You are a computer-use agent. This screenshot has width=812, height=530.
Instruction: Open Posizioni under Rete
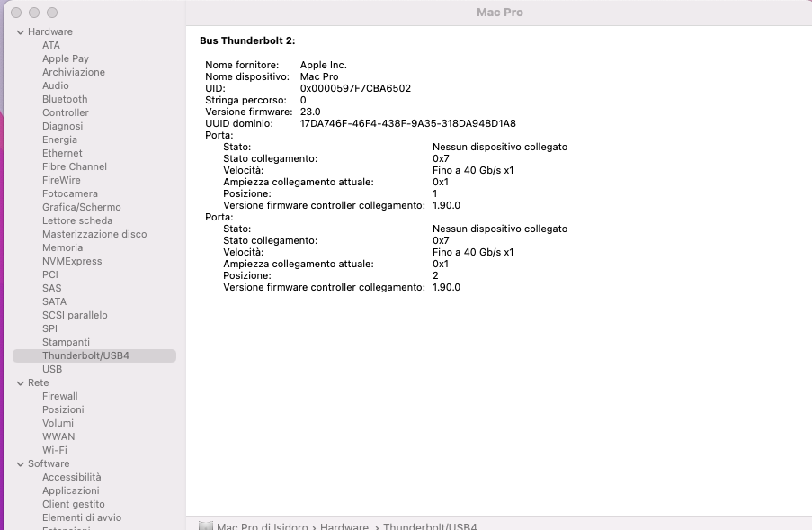[63, 409]
